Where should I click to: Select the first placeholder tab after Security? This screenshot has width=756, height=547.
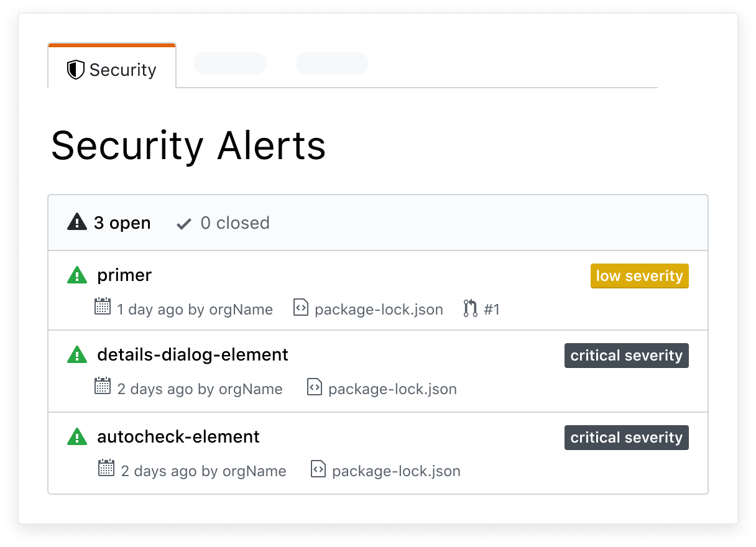click(229, 63)
